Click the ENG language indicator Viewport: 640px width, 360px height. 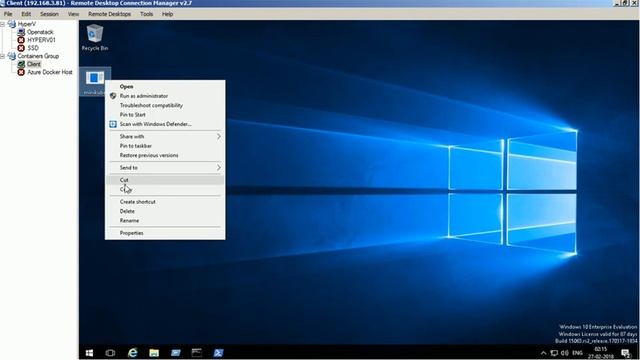577,353
